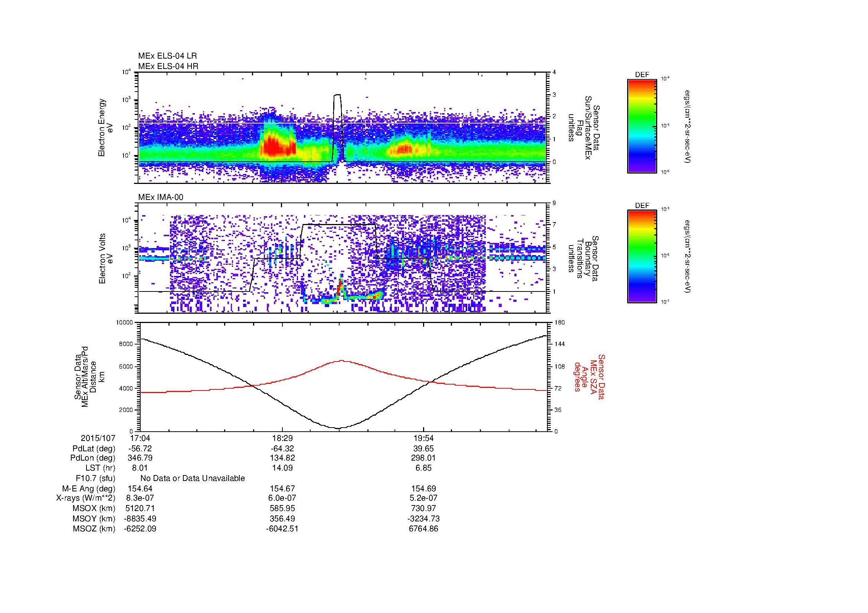Click the time tick label '18:29'
The width and height of the screenshot is (868, 613).
282,438
